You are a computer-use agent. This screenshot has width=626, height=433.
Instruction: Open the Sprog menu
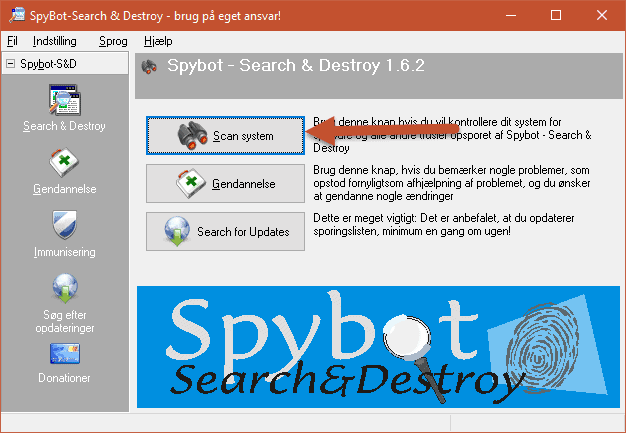tap(113, 41)
